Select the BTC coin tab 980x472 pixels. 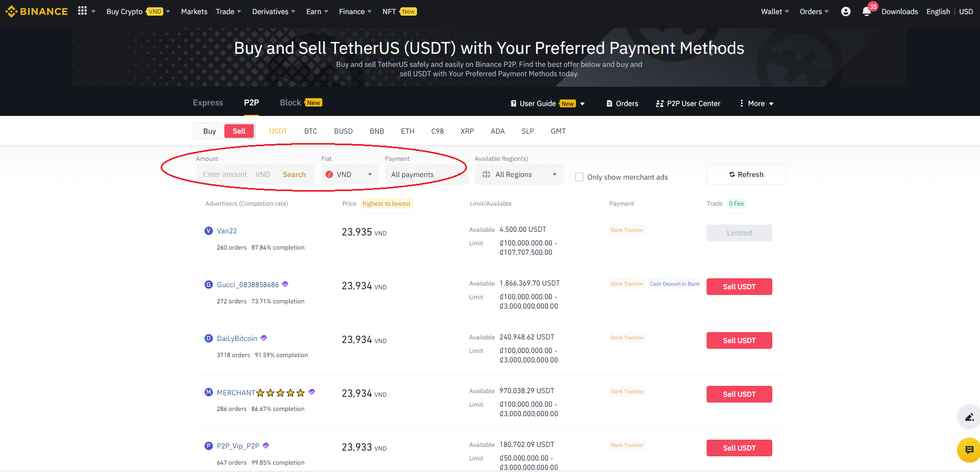[x=310, y=131]
